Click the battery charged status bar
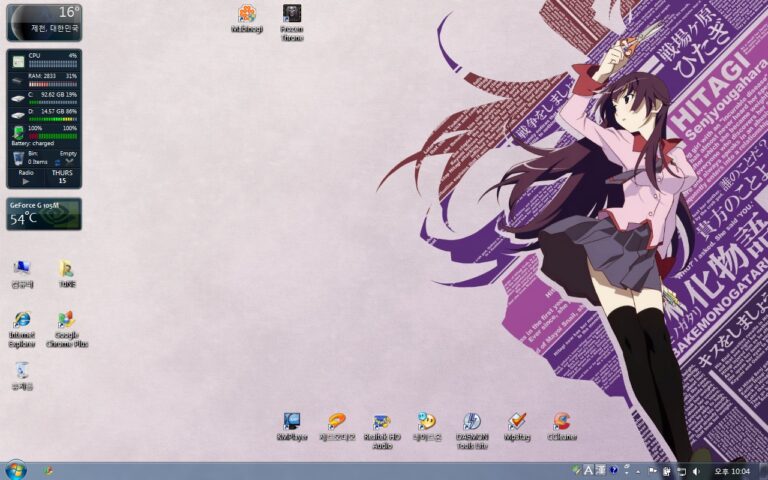Image resolution: width=768 pixels, height=480 pixels. (x=52, y=136)
